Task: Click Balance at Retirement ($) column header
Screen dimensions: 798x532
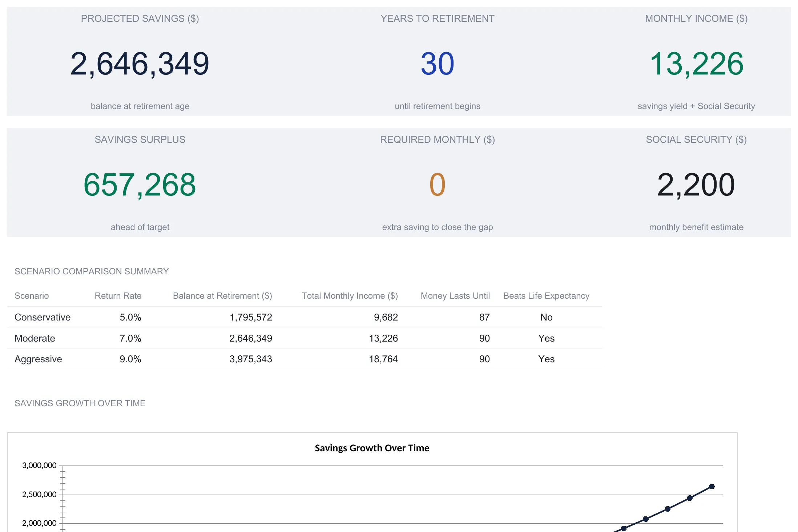Action: pyautogui.click(x=222, y=296)
